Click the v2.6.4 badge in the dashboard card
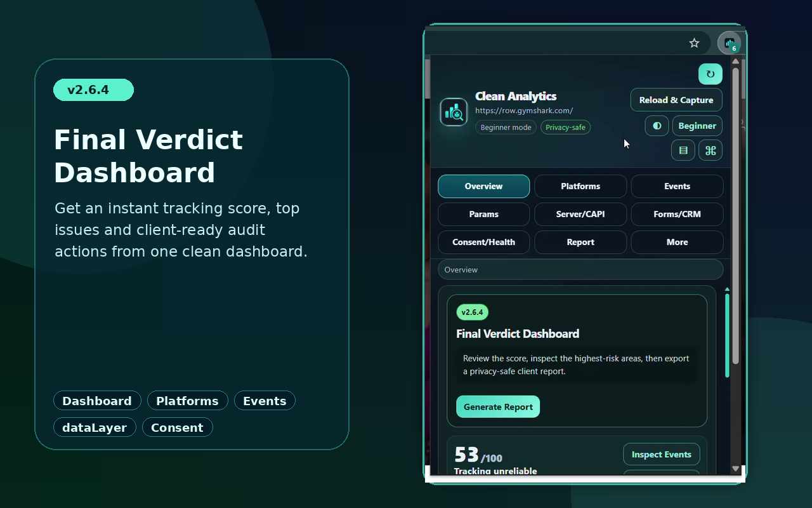The height and width of the screenshot is (508, 812). coord(472,312)
